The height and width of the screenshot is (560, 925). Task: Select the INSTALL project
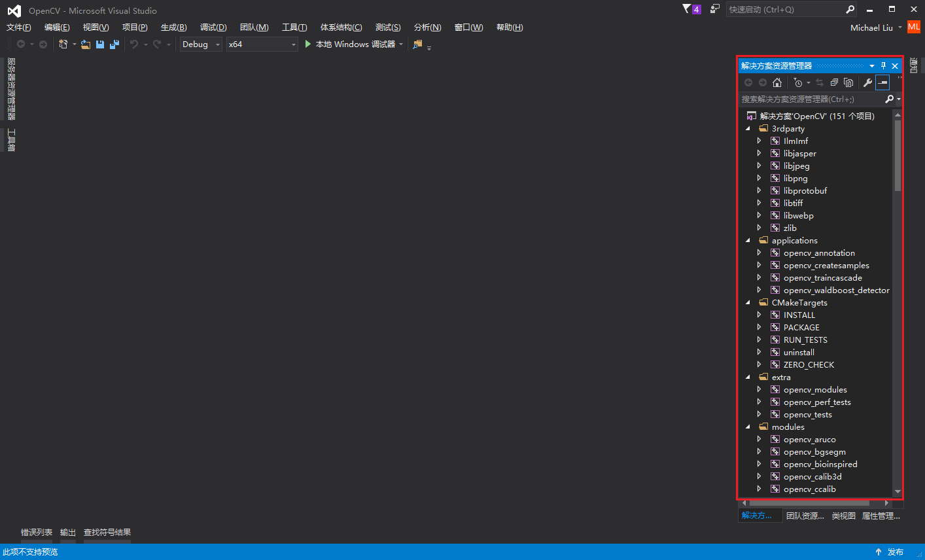(799, 315)
